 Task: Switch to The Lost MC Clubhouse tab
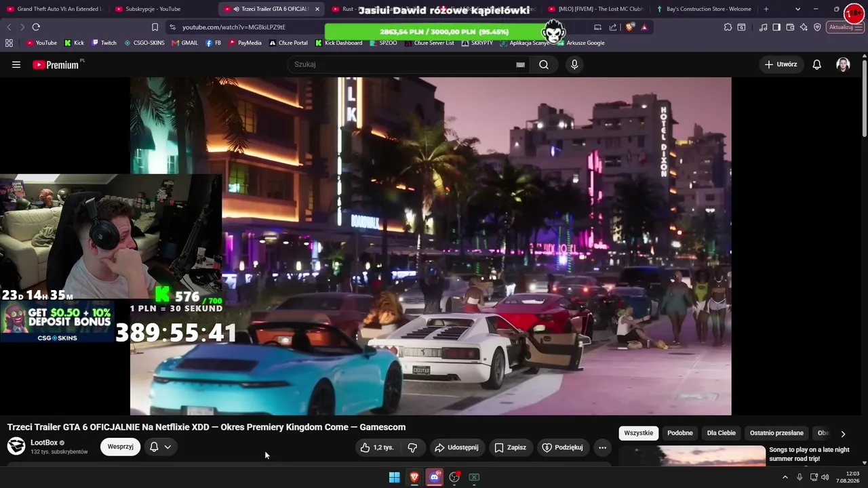[x=595, y=9]
